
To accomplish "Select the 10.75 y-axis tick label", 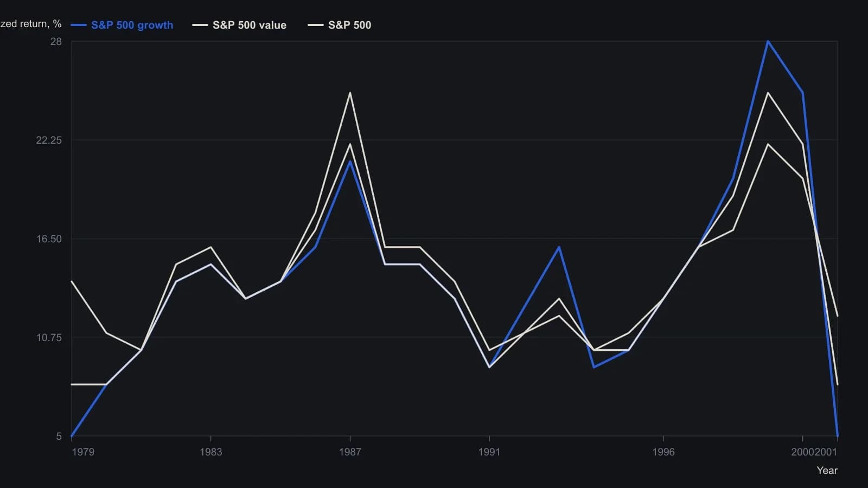I will click(x=49, y=338).
